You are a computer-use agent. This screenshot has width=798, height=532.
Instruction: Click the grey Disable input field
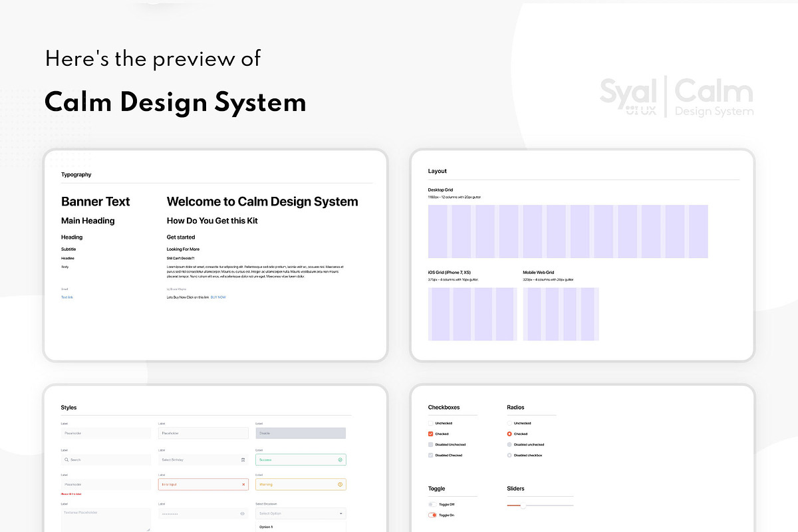coord(301,433)
